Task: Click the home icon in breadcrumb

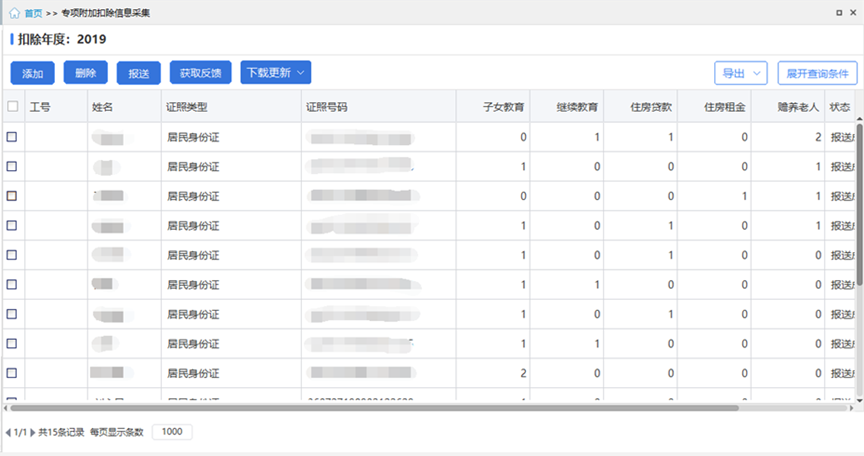Action: click(x=14, y=12)
